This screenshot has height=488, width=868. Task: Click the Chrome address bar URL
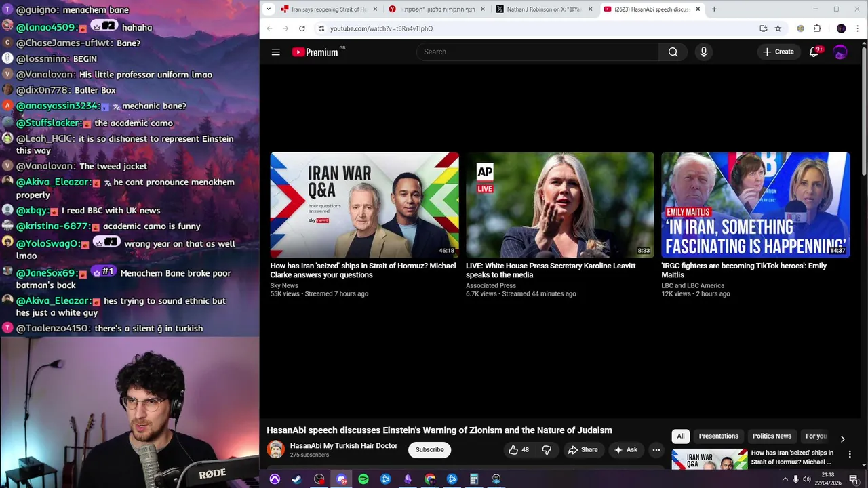tap(381, 28)
